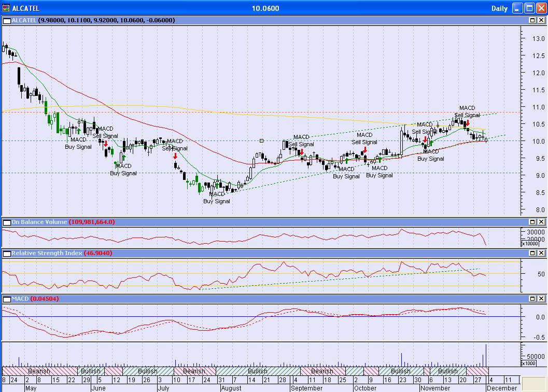The image size is (548, 392).
Task: Click the RSI value 46.9040
Action: pos(98,253)
